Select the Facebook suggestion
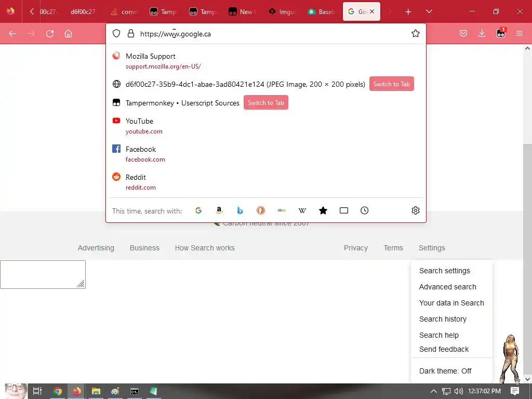 (x=266, y=154)
